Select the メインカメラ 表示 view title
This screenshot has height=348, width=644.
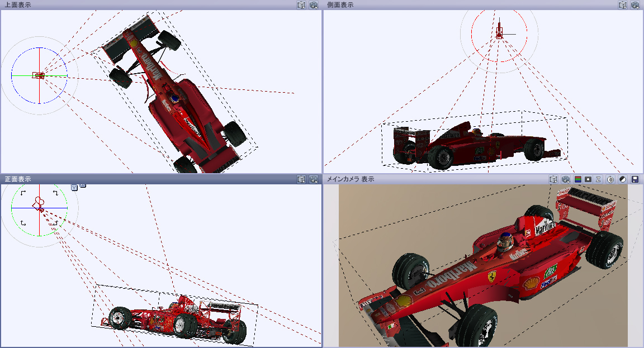click(x=351, y=179)
